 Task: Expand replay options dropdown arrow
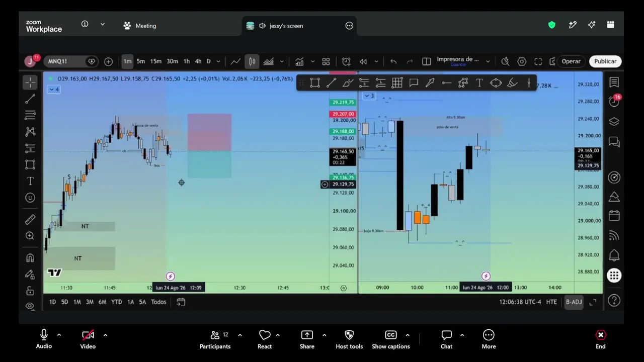376,61
